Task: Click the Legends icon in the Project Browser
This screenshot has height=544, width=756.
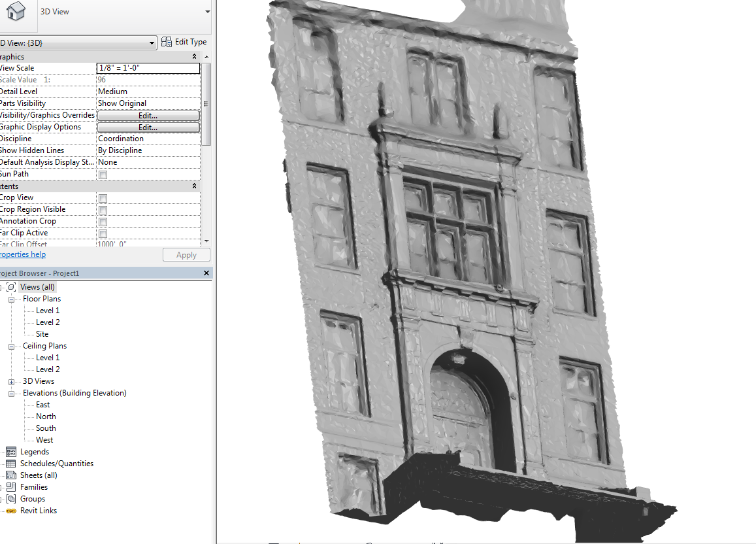Action: (x=11, y=451)
